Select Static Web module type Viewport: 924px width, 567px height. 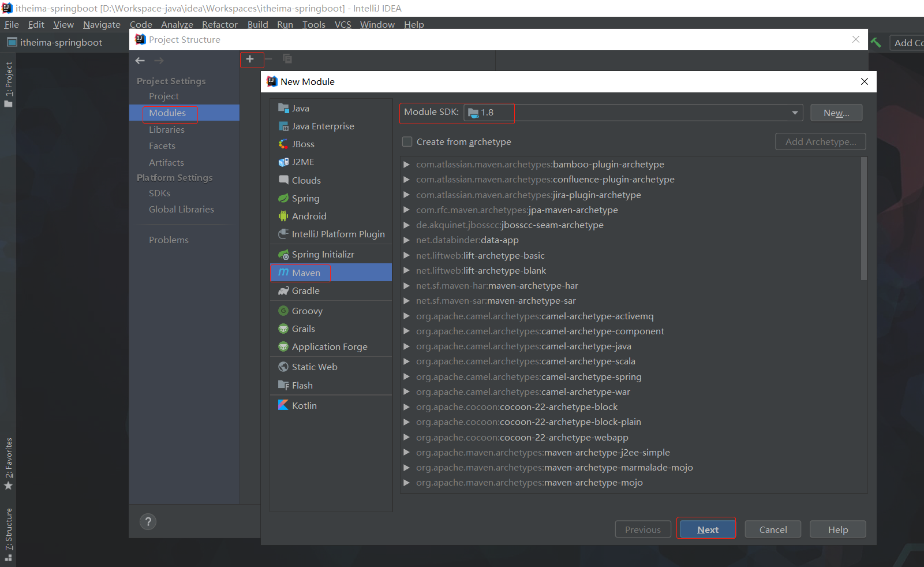click(x=331, y=367)
